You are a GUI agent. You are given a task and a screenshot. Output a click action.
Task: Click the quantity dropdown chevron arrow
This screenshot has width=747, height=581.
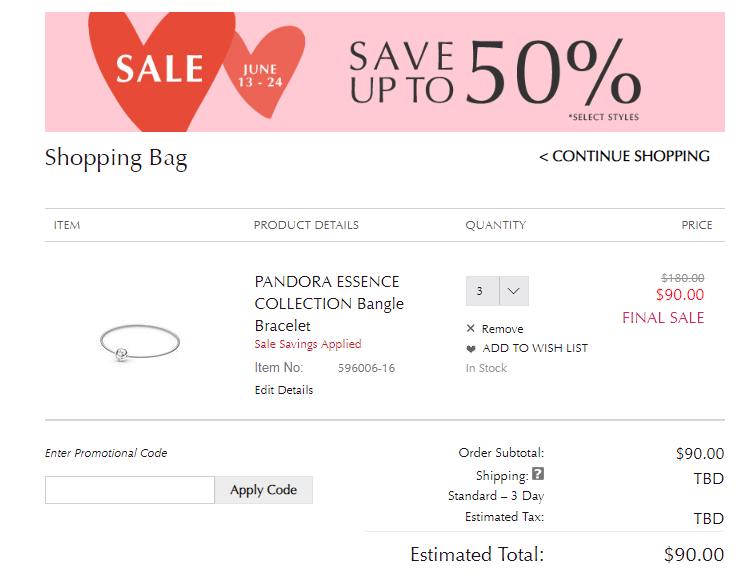[514, 290]
